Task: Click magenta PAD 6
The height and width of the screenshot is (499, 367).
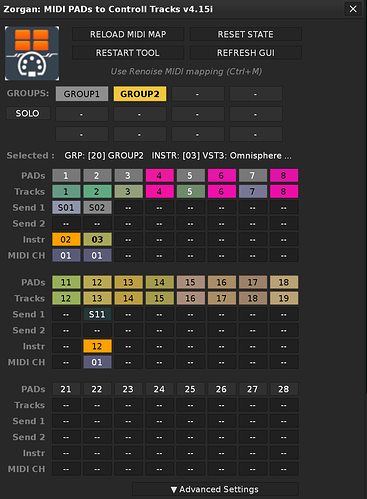Action: (222, 176)
